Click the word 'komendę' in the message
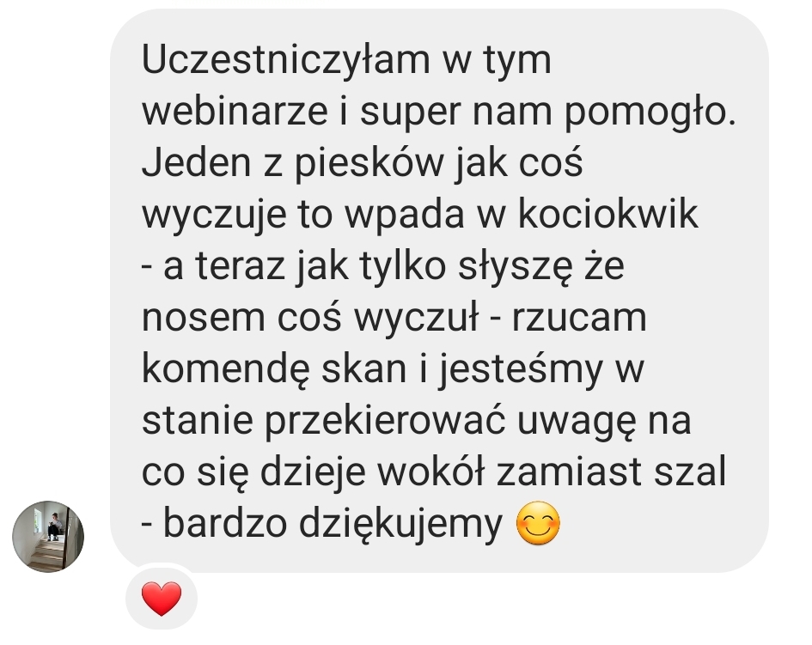Image resolution: width=812 pixels, height=645 pixels. pos(226,370)
